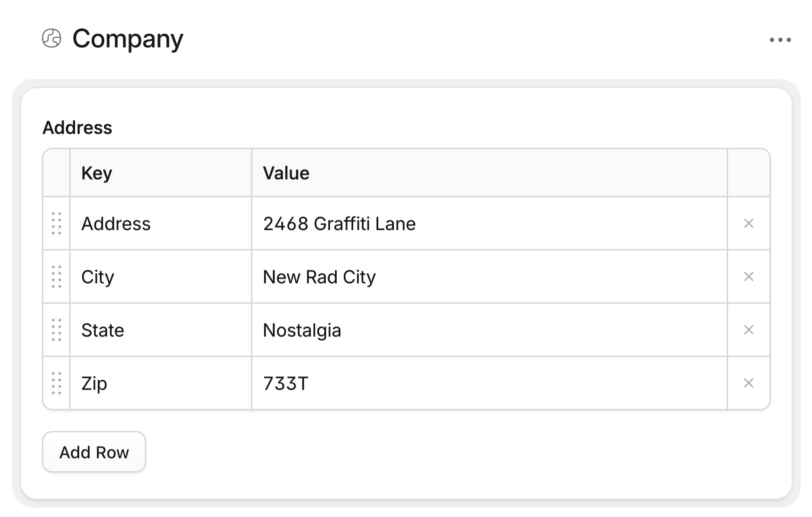The image size is (812, 517).
Task: Open the ellipsis options menu for Company
Action: pos(779,39)
